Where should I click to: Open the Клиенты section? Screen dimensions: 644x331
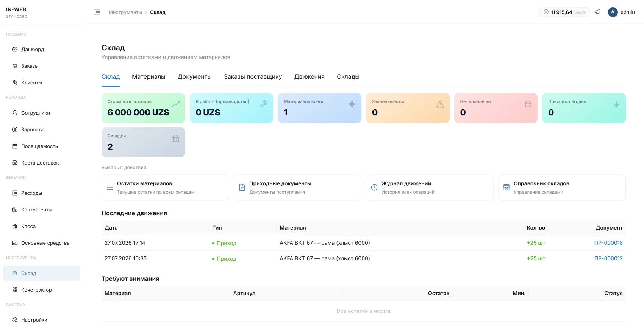point(42,82)
